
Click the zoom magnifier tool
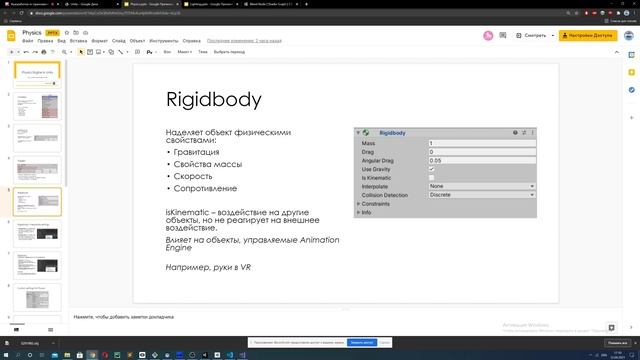(x=64, y=52)
